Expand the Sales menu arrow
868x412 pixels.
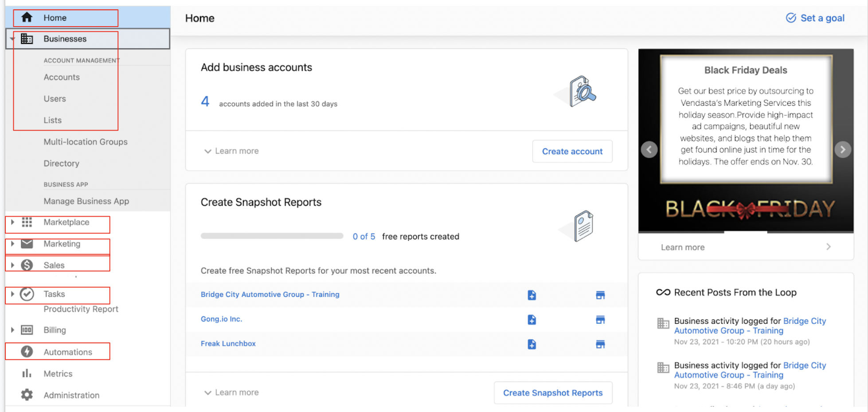12,265
